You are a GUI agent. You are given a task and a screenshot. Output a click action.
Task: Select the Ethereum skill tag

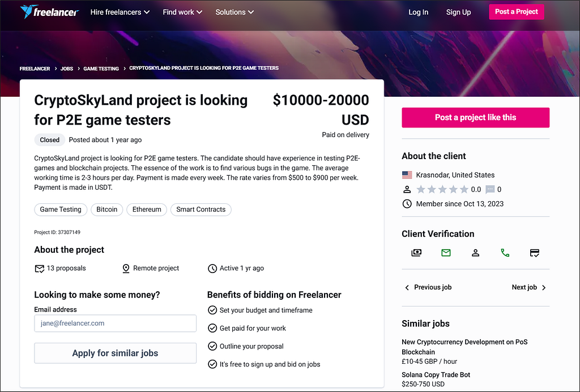click(x=147, y=210)
